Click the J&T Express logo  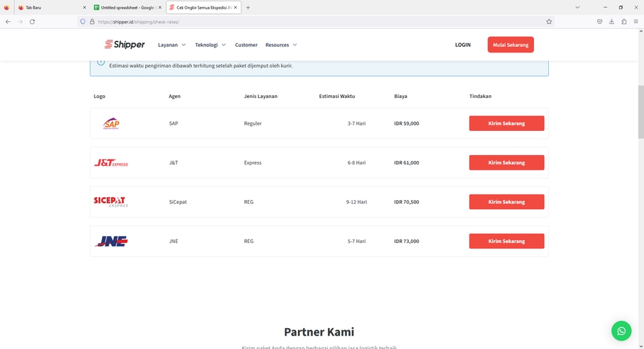click(111, 163)
